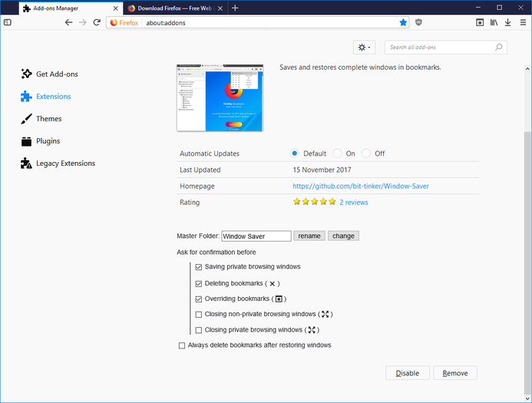Click the Master Folder name field
This screenshot has width=532, height=403.
pyautogui.click(x=256, y=236)
